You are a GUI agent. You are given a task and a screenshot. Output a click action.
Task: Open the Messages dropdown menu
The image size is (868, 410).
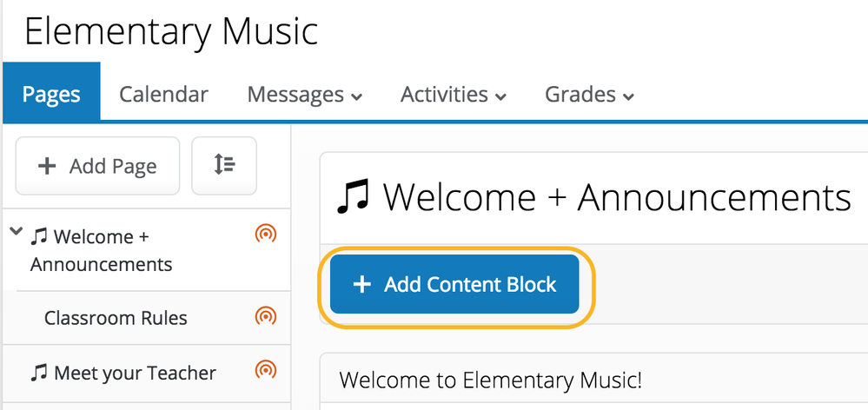(304, 95)
